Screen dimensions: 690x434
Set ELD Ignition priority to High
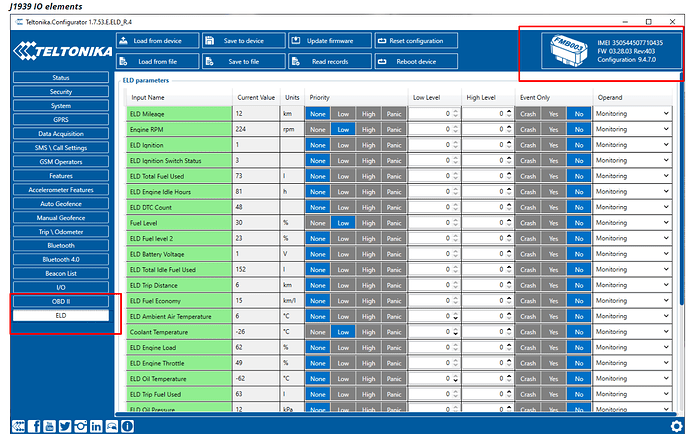(369, 145)
